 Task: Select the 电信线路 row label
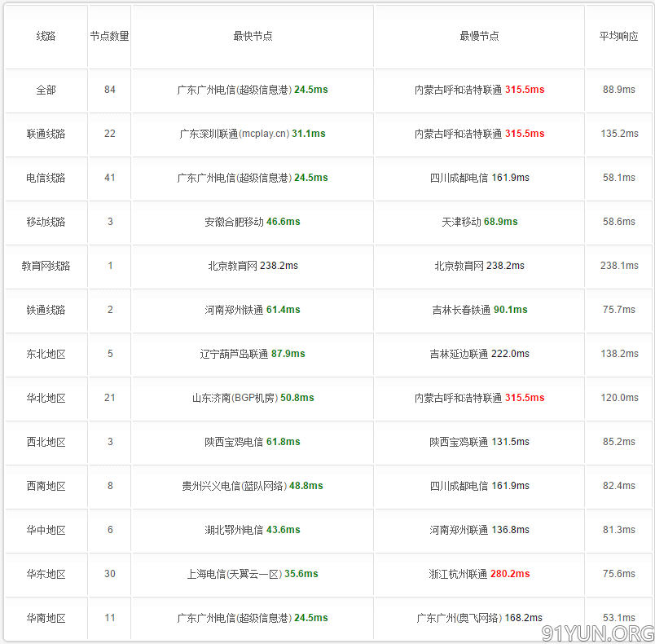pyautogui.click(x=46, y=178)
